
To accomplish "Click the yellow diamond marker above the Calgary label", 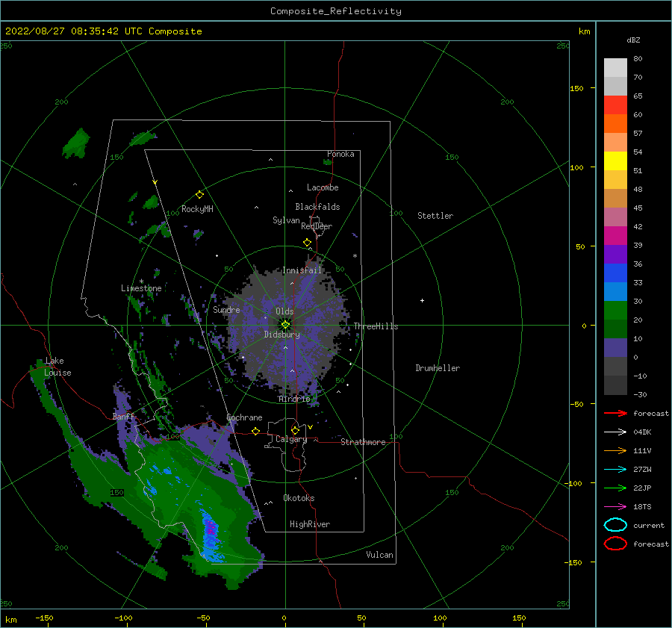I will (295, 430).
